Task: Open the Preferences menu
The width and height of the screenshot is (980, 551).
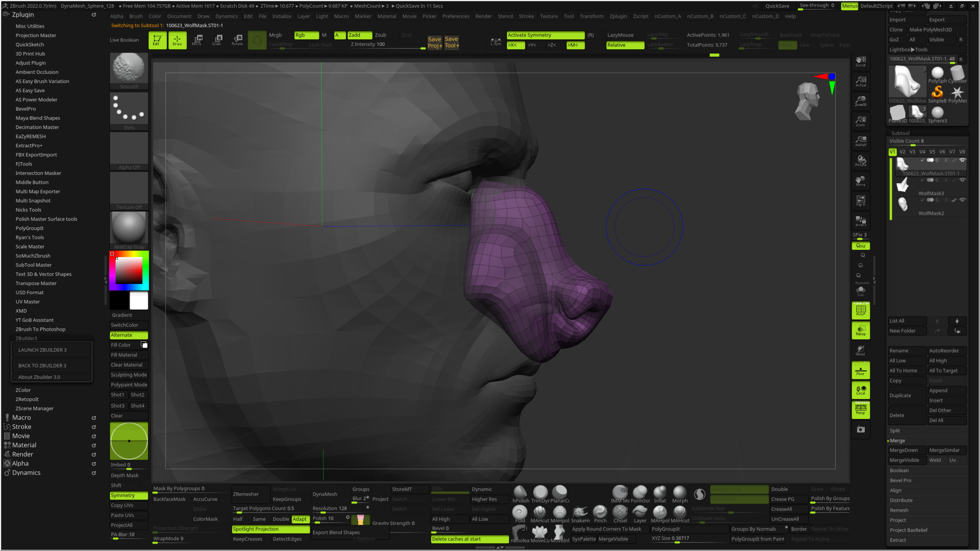Action: pos(455,16)
